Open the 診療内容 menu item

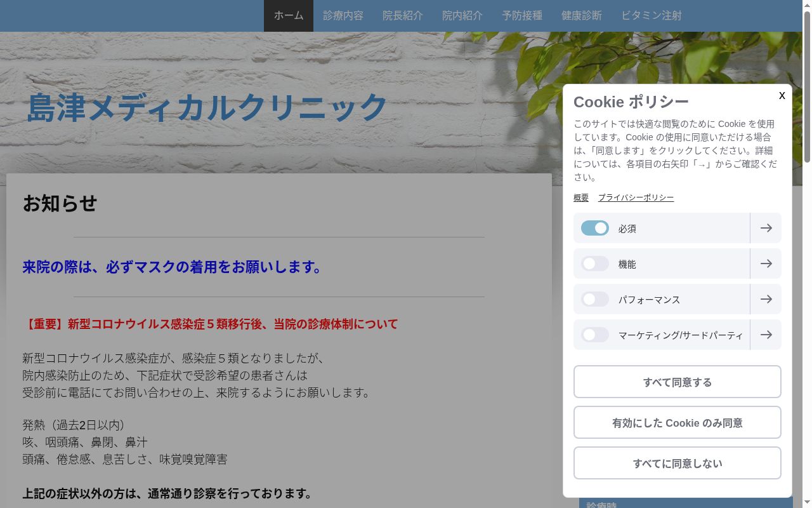pyautogui.click(x=343, y=16)
